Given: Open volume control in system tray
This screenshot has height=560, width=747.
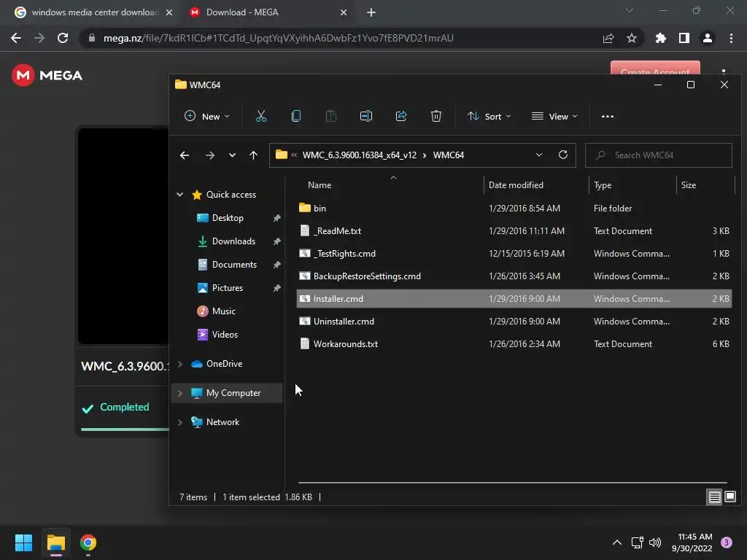Looking at the screenshot, I should click(x=655, y=542).
